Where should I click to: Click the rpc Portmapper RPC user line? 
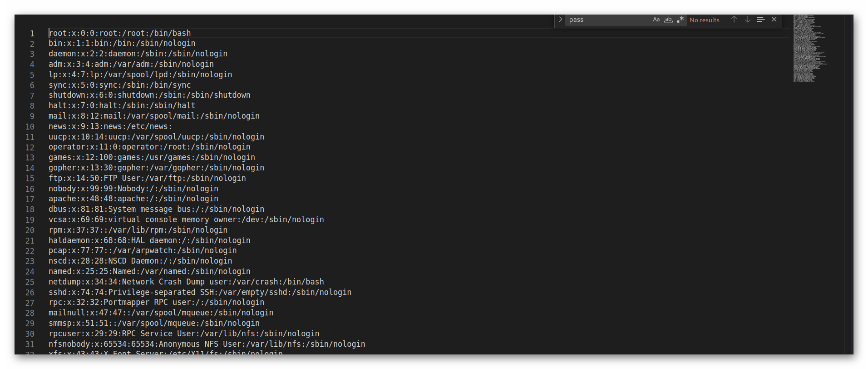[157, 302]
